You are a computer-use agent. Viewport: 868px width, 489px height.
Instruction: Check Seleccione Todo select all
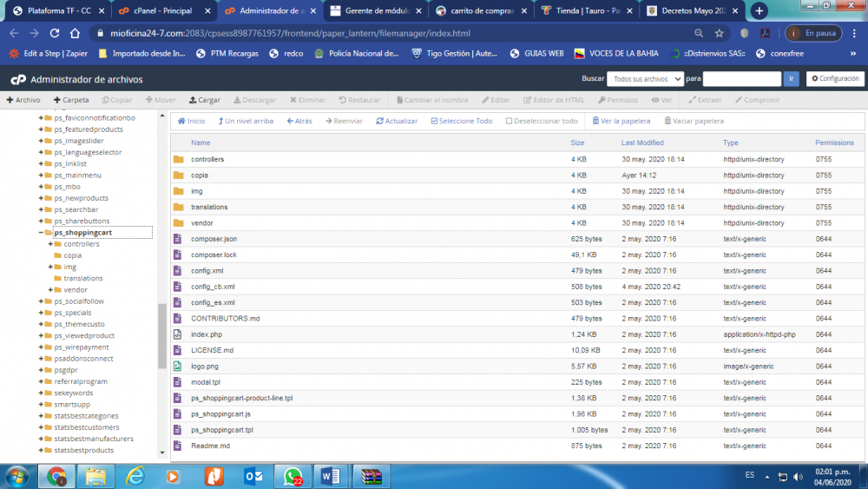click(x=462, y=121)
